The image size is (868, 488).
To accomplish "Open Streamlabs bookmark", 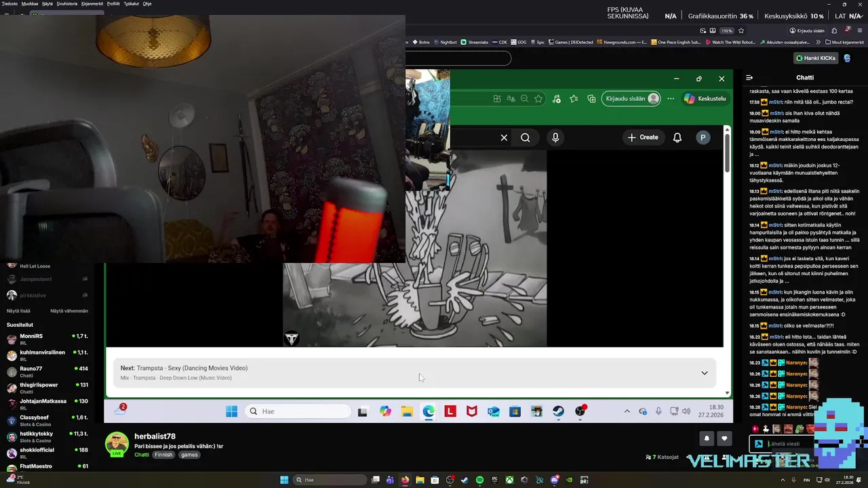I will [x=475, y=42].
